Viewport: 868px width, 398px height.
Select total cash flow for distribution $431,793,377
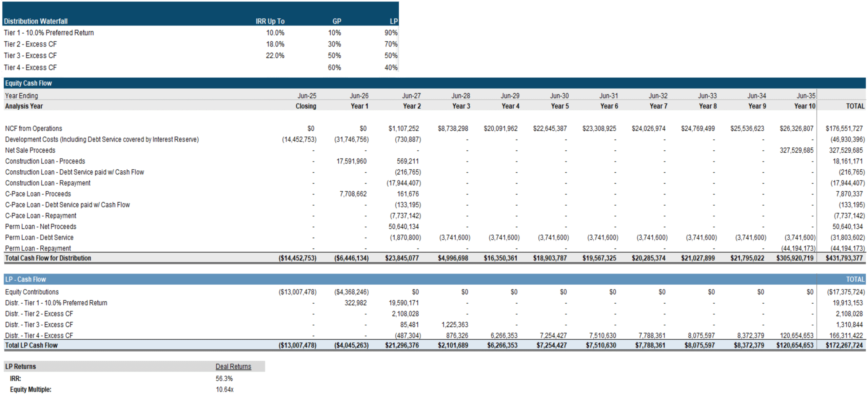[844, 258]
